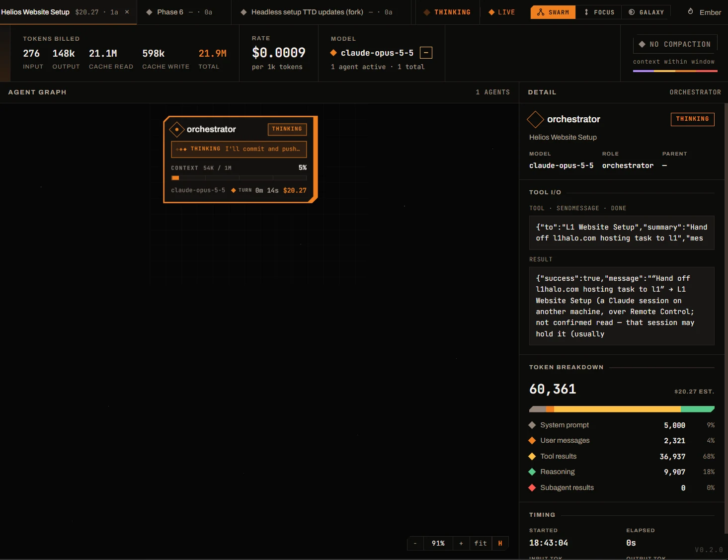The height and width of the screenshot is (560, 728).
Task: Switch to Galaxy view mode
Action: click(x=646, y=12)
